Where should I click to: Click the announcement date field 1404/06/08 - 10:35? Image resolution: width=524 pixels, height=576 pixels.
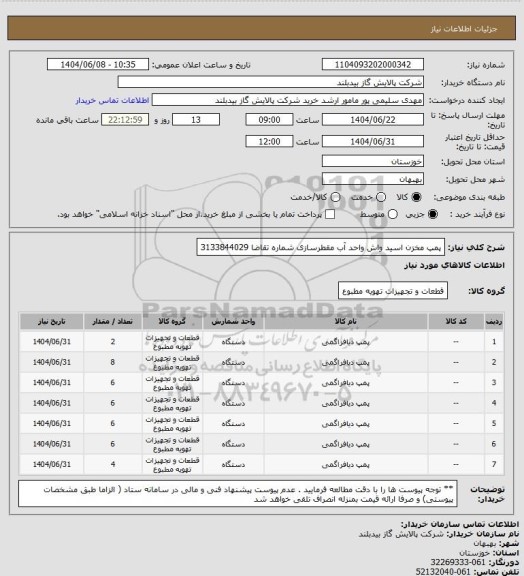[98, 65]
